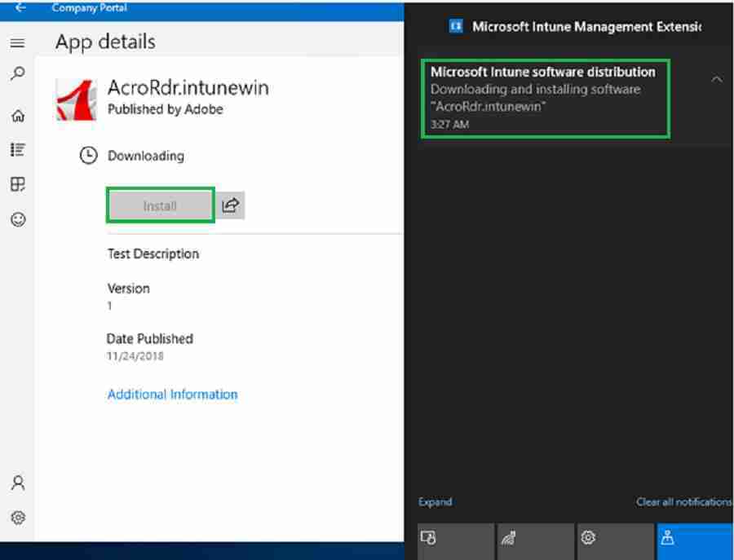Click the AcroRdr Adobe app icon
Screen dimensions: 734x560
click(76, 99)
